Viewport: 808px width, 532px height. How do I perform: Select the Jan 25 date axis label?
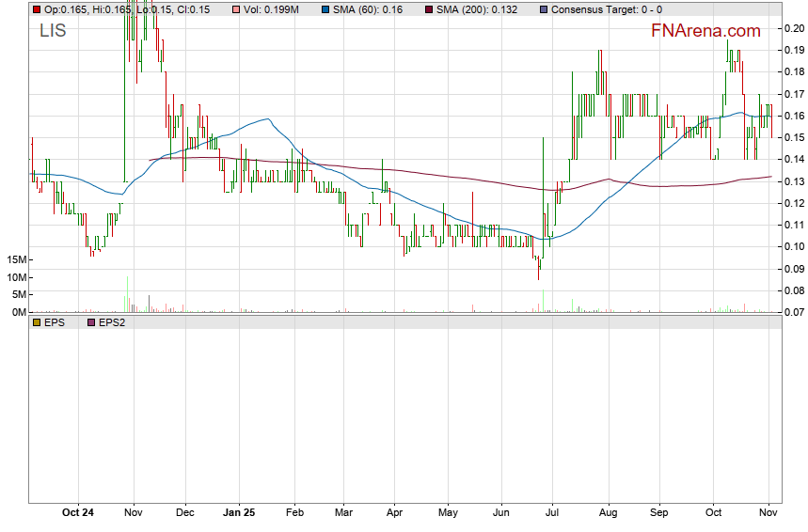coord(238,513)
